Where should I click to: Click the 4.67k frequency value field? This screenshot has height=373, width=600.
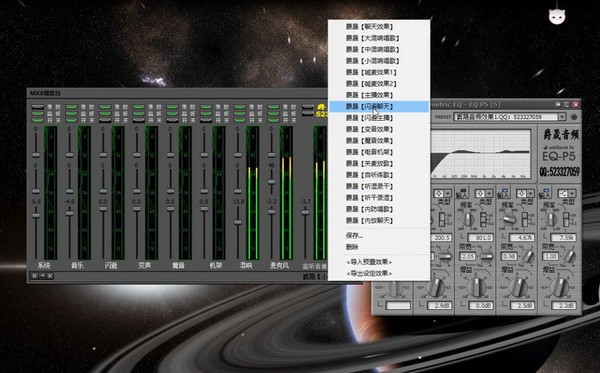point(522,238)
